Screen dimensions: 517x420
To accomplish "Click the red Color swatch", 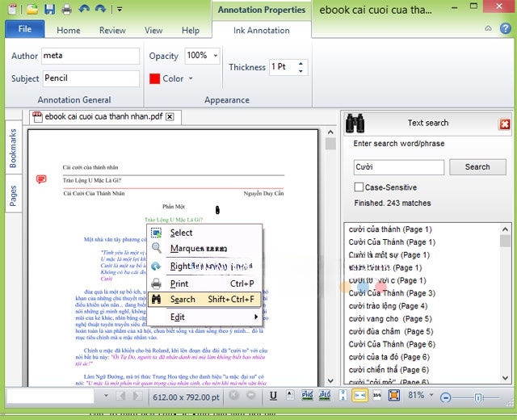I will 154,79.
